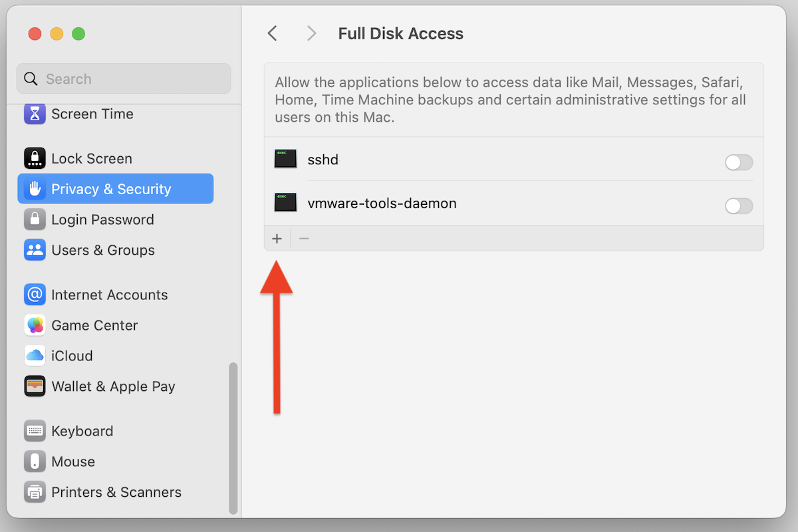Click the Game Center icon
Screen dimensions: 798x532
35,325
